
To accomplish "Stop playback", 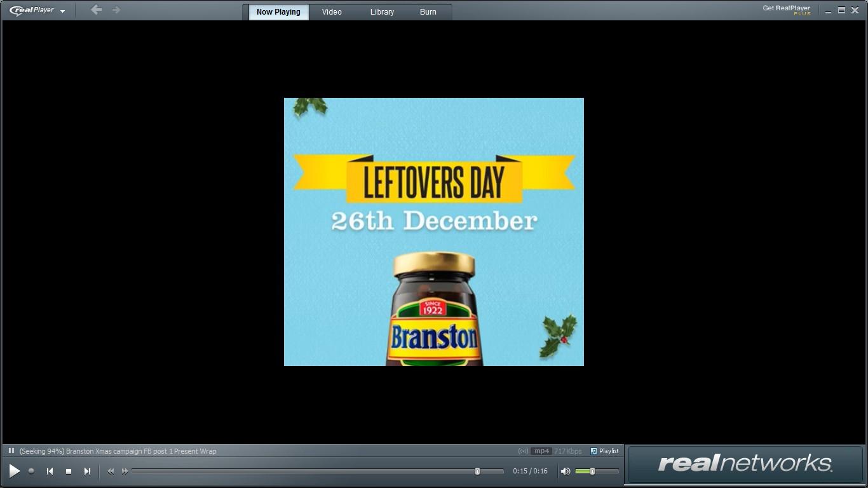I will [x=69, y=471].
